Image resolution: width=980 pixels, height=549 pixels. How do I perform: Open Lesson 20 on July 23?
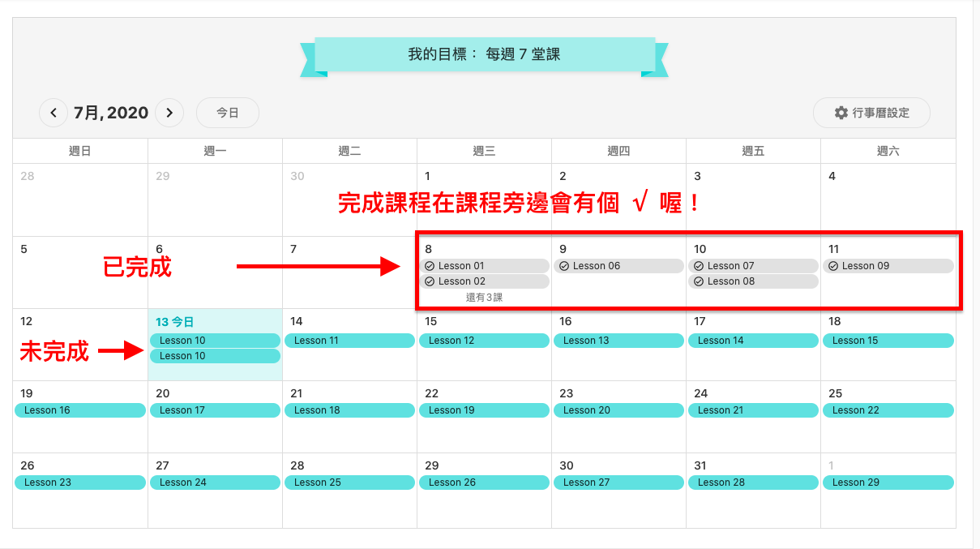tap(618, 410)
